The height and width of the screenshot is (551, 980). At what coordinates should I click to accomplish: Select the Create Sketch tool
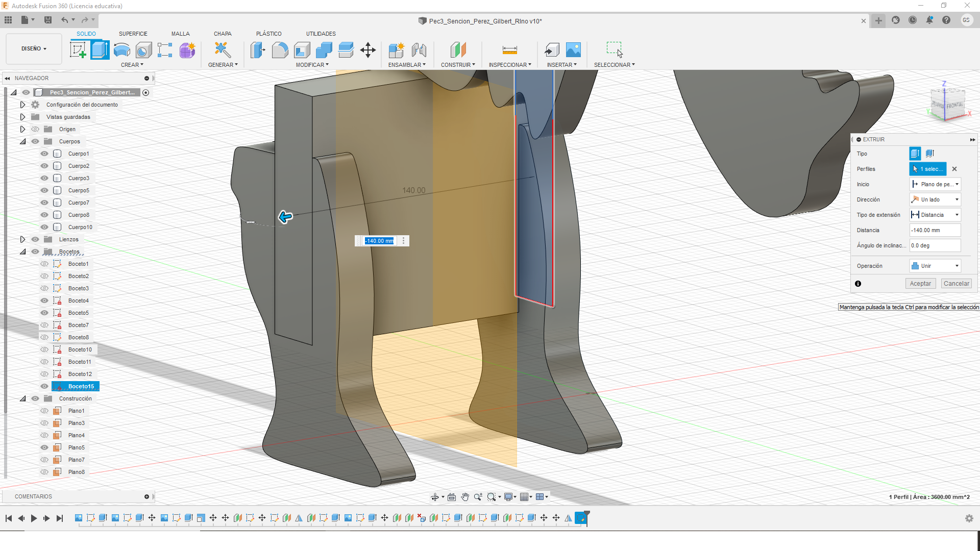click(x=78, y=50)
